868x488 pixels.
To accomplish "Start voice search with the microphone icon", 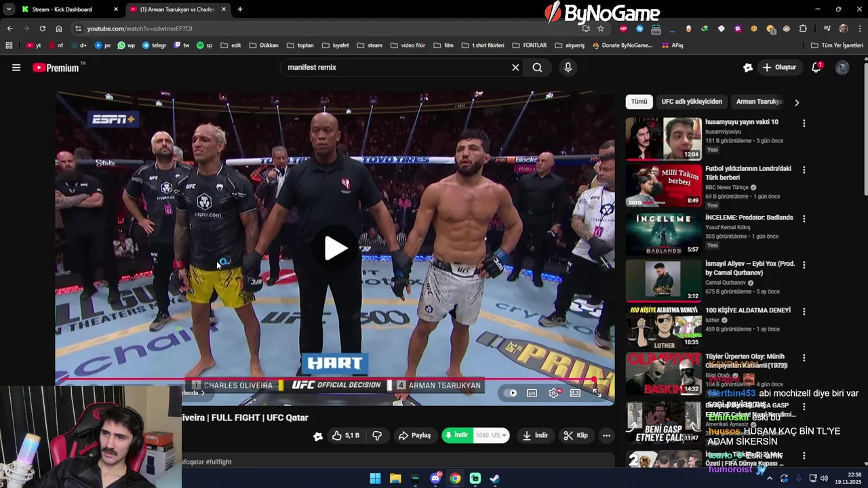I will [x=568, y=68].
